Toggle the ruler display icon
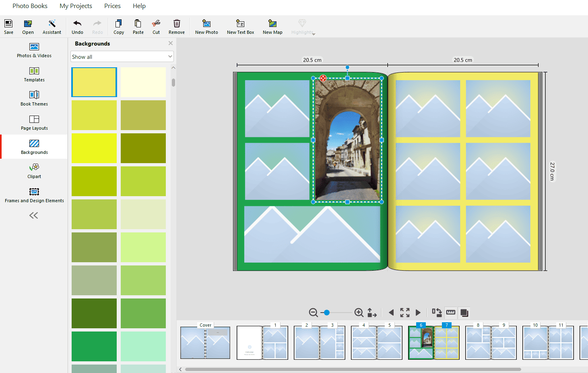The width and height of the screenshot is (588, 373). [x=451, y=313]
